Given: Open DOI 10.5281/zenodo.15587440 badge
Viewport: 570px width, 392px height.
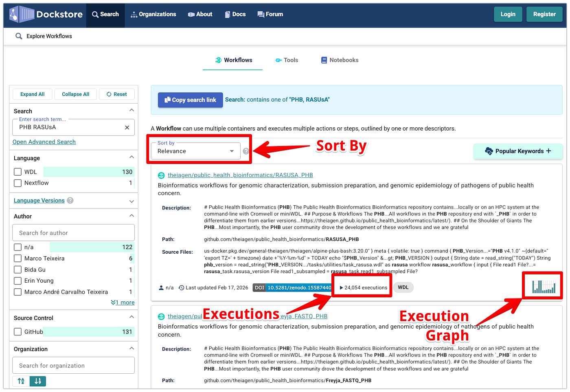Looking at the screenshot, I should pos(293,287).
